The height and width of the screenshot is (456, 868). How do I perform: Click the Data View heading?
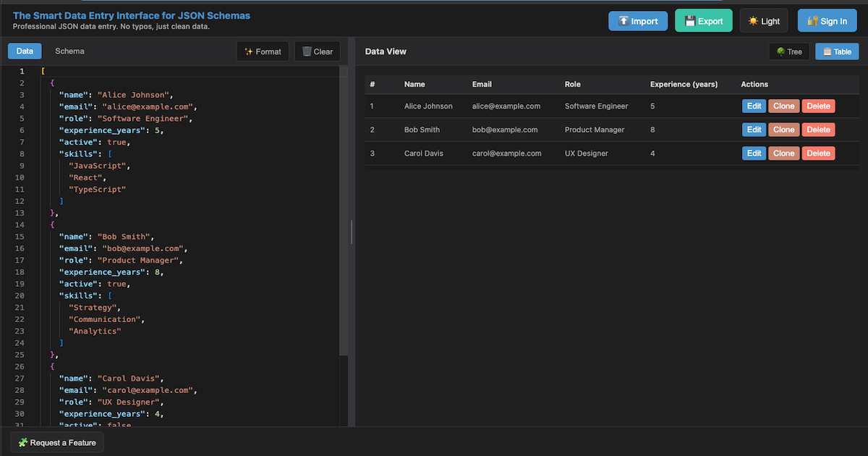click(386, 51)
